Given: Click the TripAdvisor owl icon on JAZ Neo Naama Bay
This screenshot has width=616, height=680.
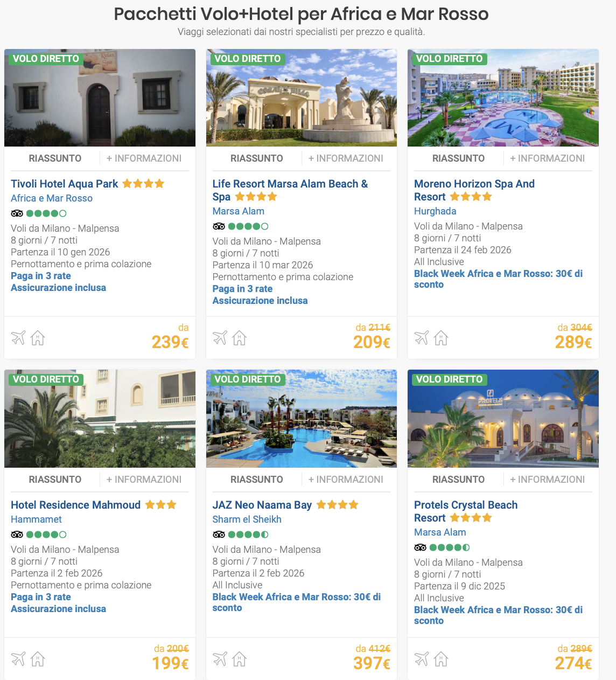Looking at the screenshot, I should (x=219, y=535).
